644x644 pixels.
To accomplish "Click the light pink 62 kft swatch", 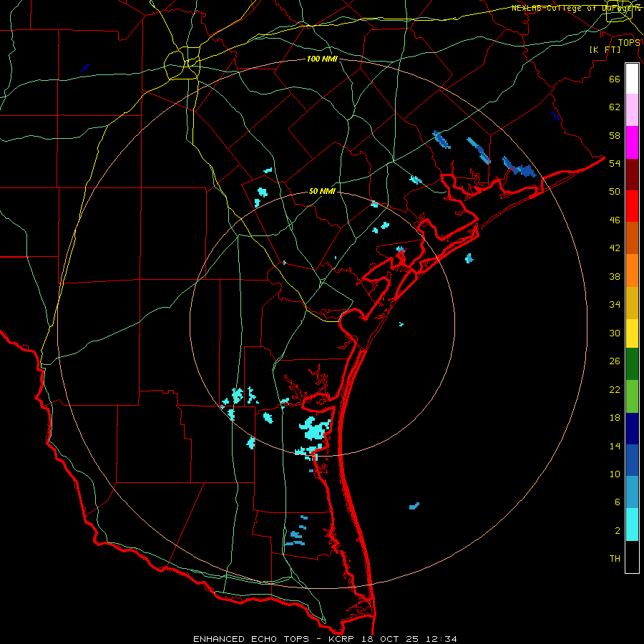I will [x=632, y=109].
